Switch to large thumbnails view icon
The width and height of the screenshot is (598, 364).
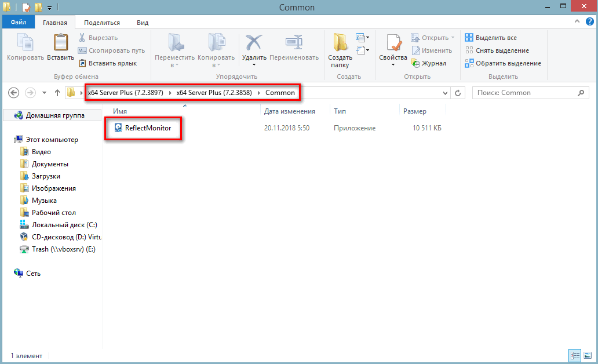[x=588, y=355]
